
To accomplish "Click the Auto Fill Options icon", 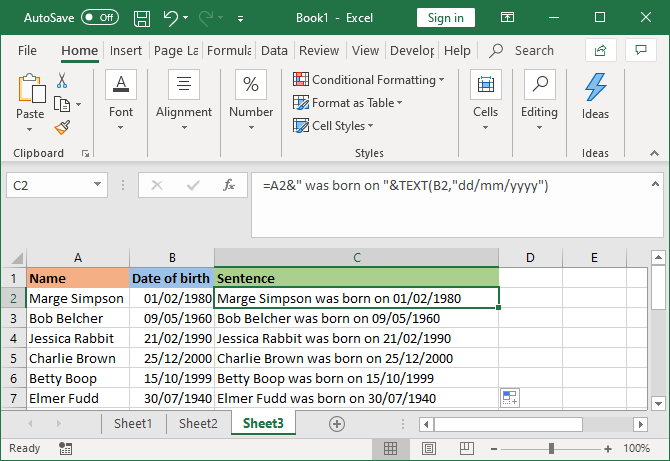I will point(510,398).
